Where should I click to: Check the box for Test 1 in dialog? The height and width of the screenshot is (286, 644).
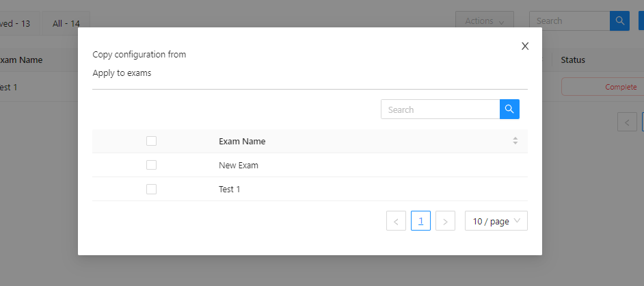[152, 189]
